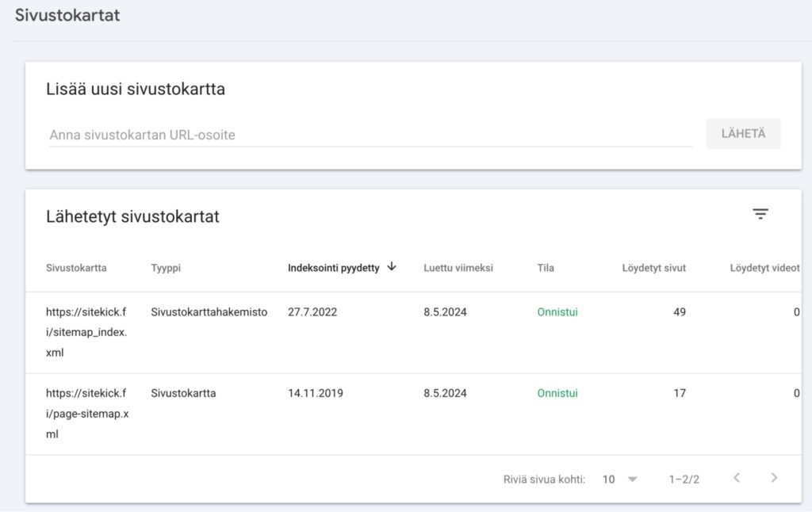Viewport: 812px width, 512px height.
Task: Click the filter icon in Lähetetyt sivustokartat
Action: tap(760, 214)
